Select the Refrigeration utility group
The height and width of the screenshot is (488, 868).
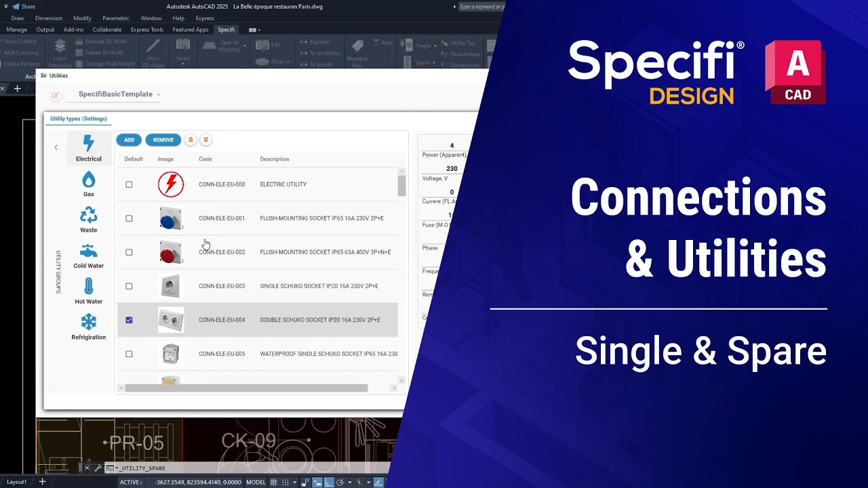[x=88, y=327]
